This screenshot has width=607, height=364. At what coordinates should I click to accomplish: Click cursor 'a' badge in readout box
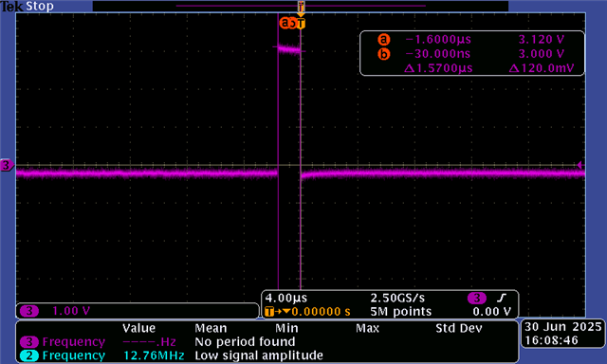(383, 40)
